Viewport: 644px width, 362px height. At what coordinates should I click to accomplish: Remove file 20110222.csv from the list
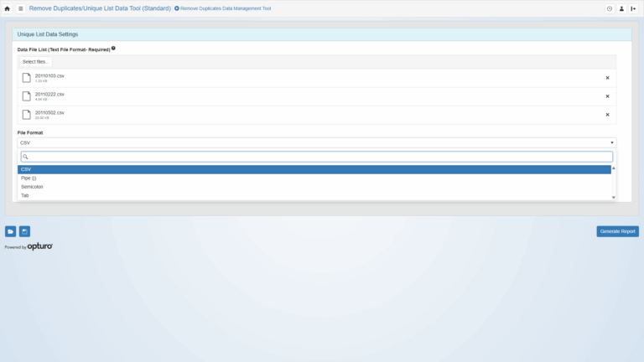coord(607,96)
